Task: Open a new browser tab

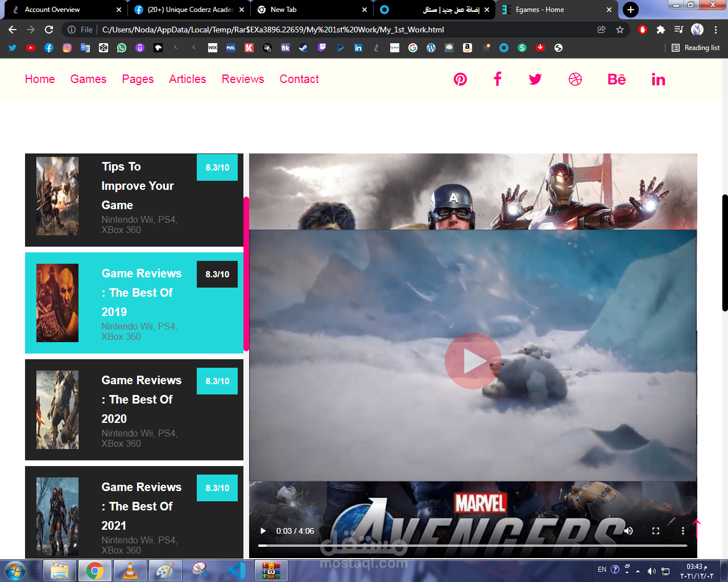Action: pos(630,10)
